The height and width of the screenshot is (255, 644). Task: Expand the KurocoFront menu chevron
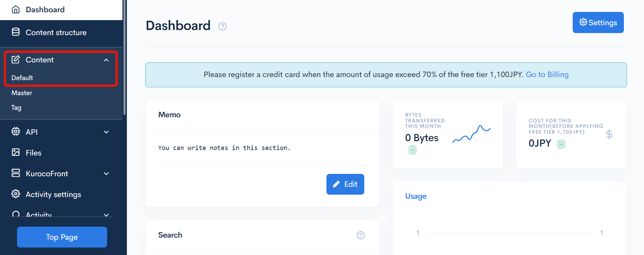coord(106,174)
